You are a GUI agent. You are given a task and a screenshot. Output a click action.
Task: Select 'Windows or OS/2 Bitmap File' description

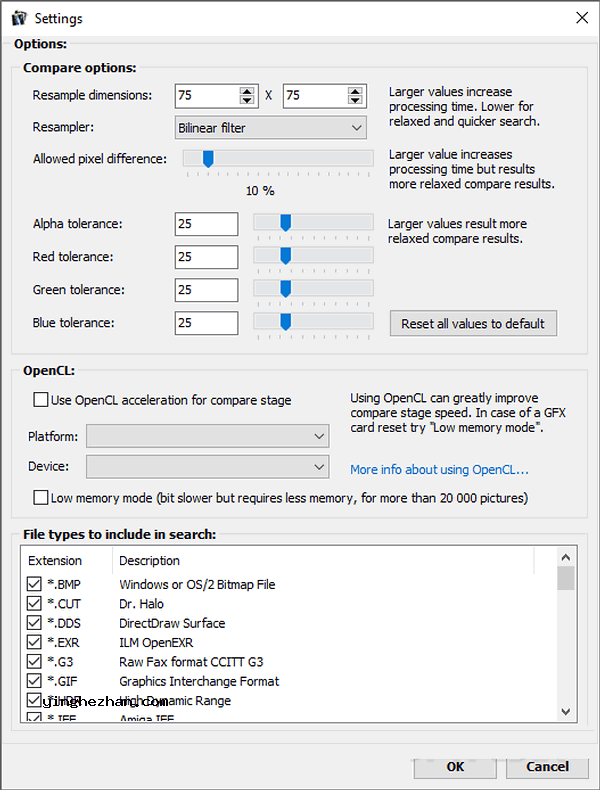tap(197, 584)
